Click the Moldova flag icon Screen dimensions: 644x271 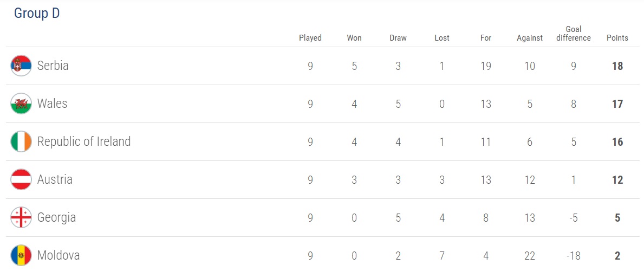click(21, 256)
